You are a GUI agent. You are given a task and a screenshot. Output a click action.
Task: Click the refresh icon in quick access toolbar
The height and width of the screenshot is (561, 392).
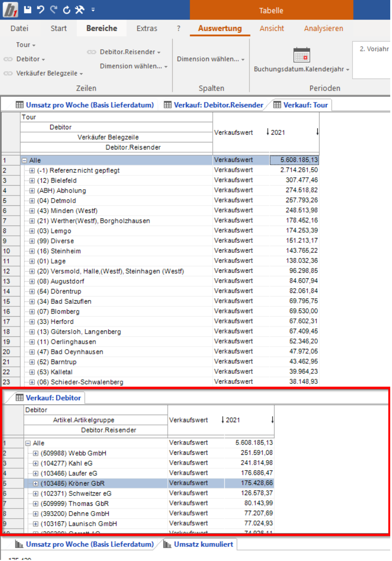click(67, 10)
